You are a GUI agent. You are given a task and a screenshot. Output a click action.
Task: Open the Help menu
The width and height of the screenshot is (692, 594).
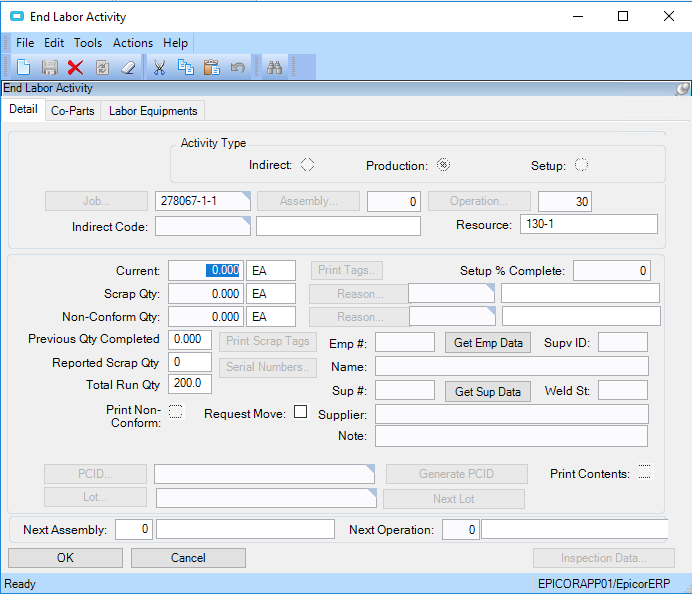(176, 43)
